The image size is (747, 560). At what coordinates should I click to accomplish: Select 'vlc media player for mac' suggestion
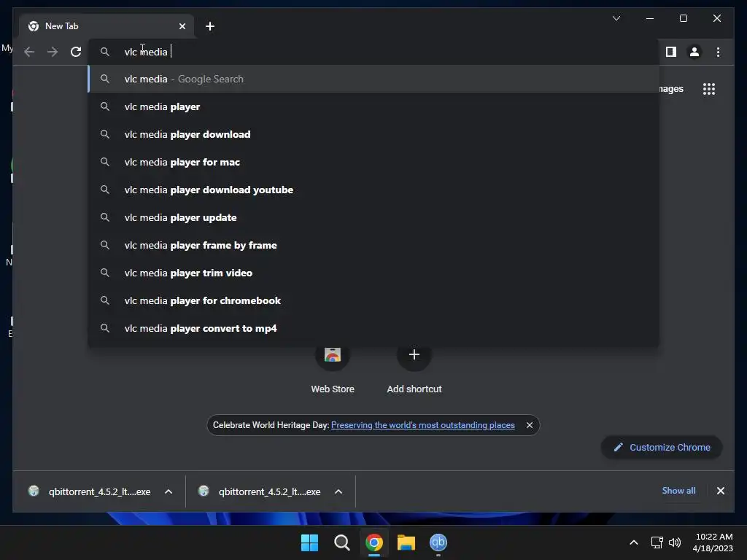click(374, 162)
